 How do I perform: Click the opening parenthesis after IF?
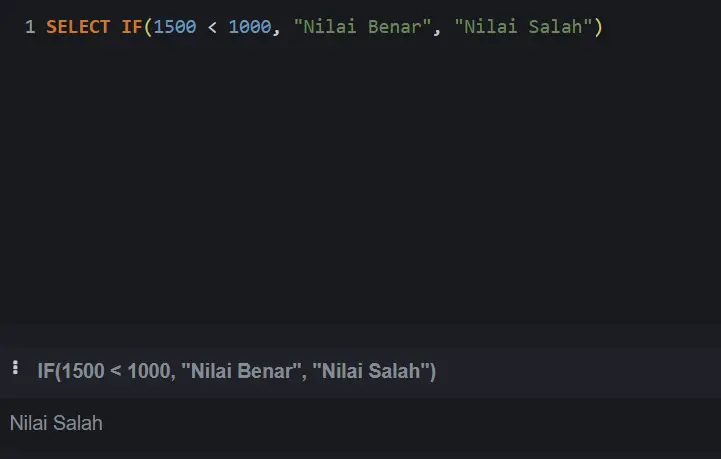[148, 27]
